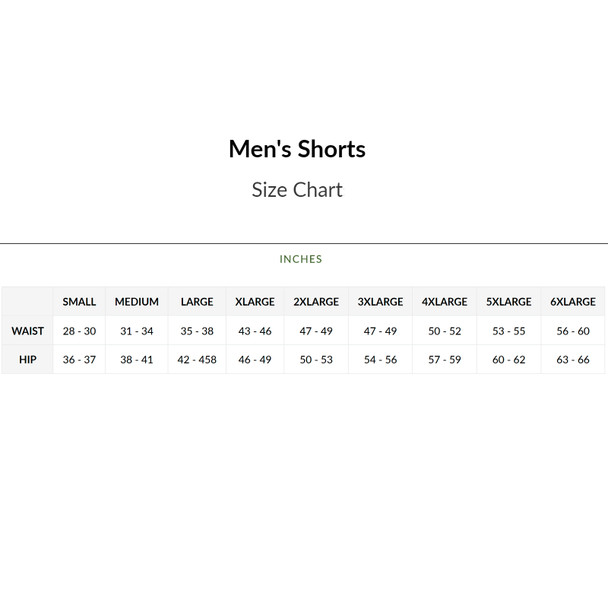Select the MEDIUM column header

point(137,302)
